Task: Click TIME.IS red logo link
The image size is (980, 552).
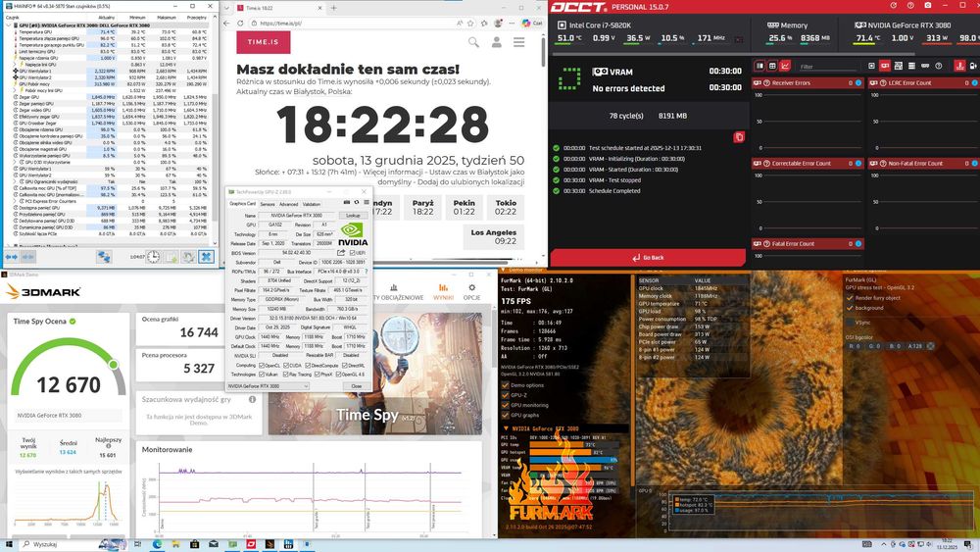Action: [263, 42]
